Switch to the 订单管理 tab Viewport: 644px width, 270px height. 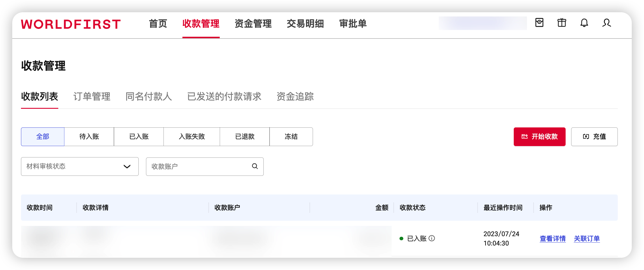pyautogui.click(x=92, y=97)
